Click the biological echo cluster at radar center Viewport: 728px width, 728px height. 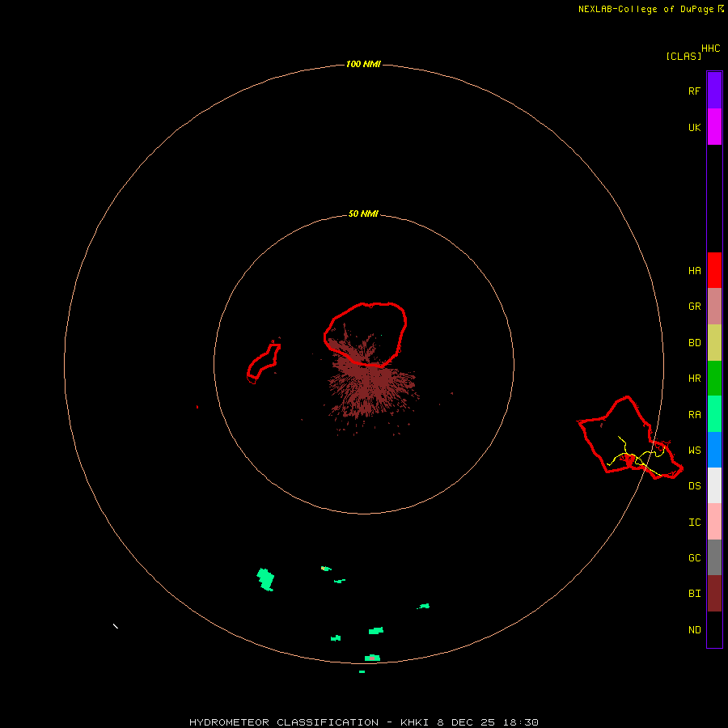(370, 381)
